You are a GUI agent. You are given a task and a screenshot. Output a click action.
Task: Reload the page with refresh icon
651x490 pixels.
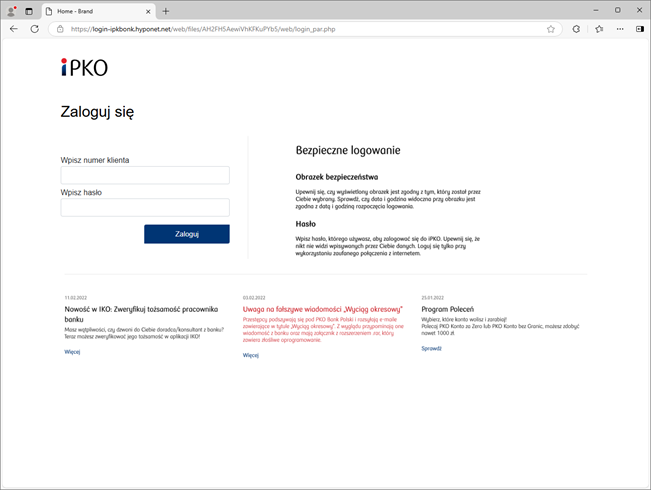point(34,29)
